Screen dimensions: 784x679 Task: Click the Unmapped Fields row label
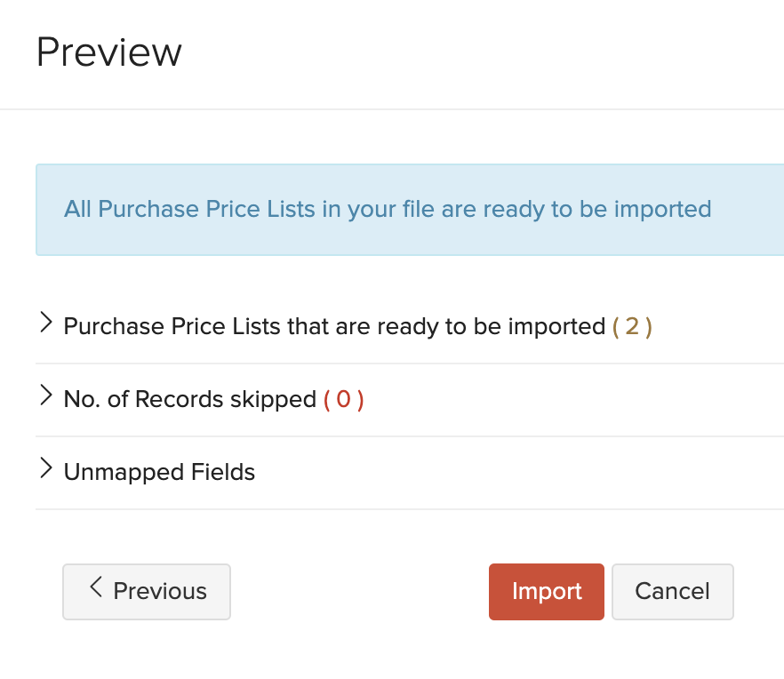click(x=158, y=472)
